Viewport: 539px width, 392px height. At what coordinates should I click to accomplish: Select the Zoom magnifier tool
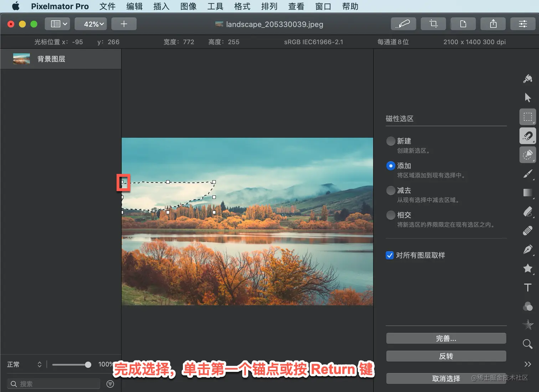pyautogui.click(x=528, y=344)
